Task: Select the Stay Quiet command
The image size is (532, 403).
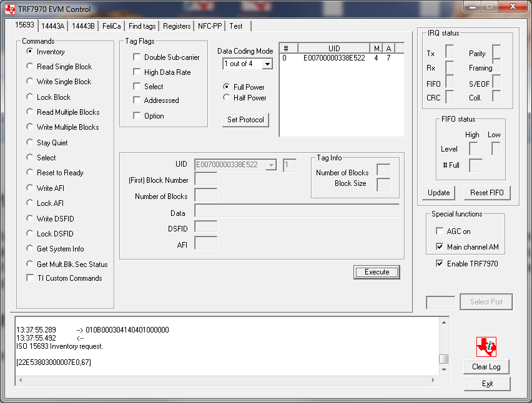Action: click(x=30, y=142)
